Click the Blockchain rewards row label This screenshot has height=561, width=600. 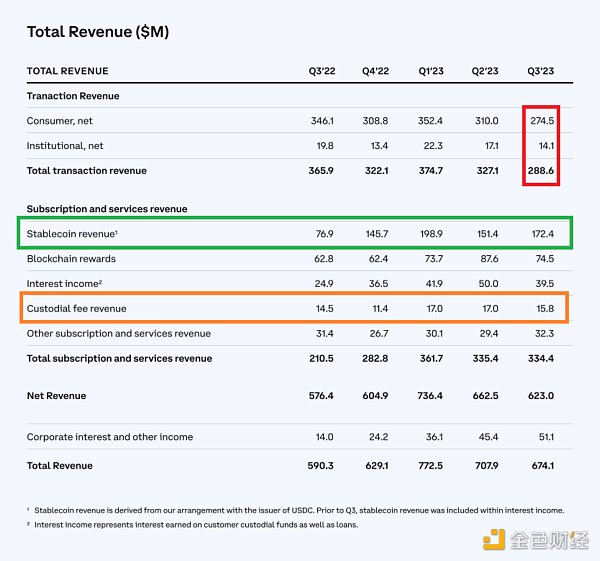point(73,260)
